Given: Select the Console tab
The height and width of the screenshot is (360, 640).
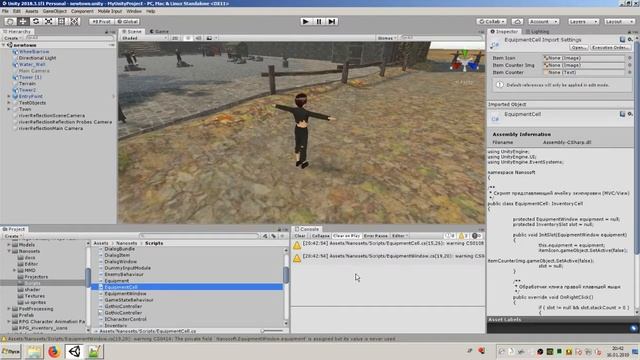Looking at the screenshot, I should click(307, 229).
